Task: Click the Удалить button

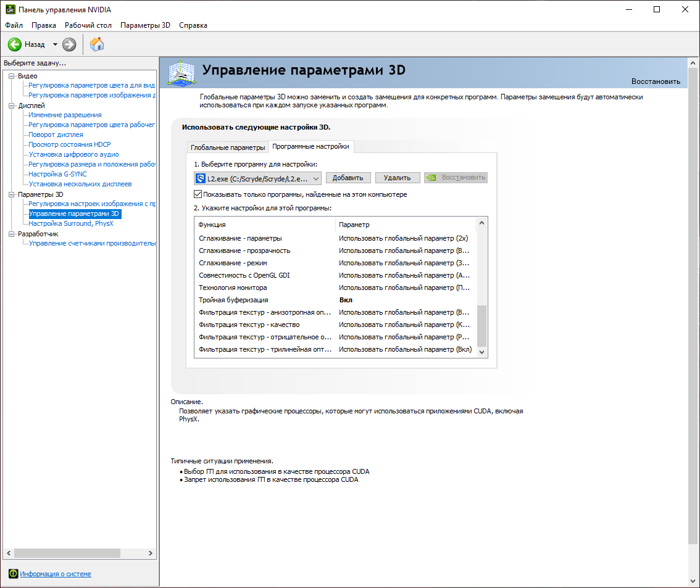Action: pos(397,178)
